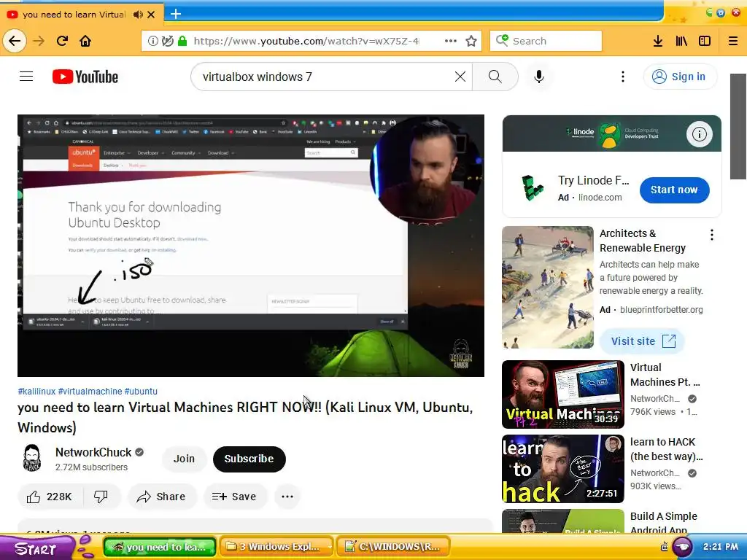
Task: Click the video title text below player
Action: click(x=245, y=417)
